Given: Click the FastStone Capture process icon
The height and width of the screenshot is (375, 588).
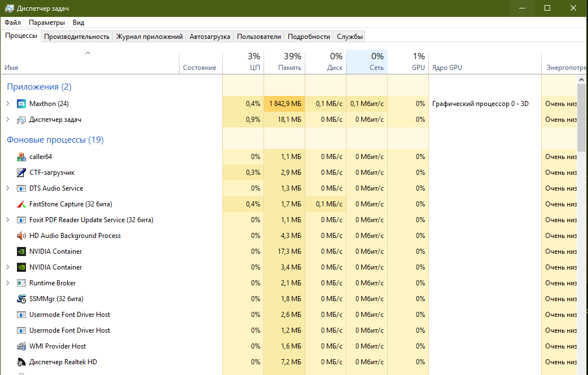Looking at the screenshot, I should [x=21, y=204].
